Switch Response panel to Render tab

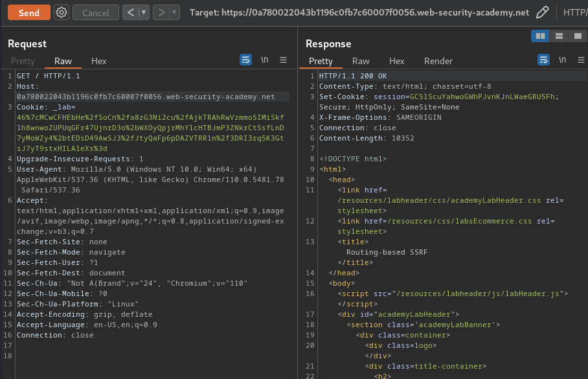pos(438,61)
